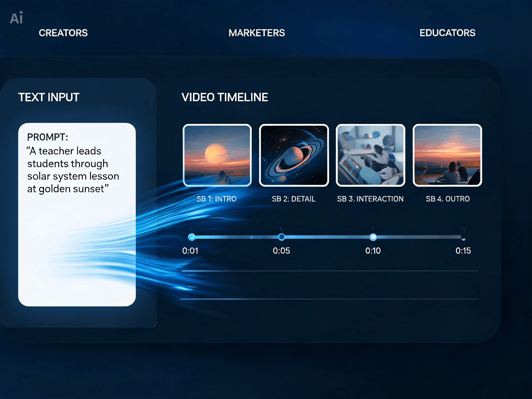
Task: Open the SB 3 Interaction classroom thumbnail
Action: click(x=371, y=155)
